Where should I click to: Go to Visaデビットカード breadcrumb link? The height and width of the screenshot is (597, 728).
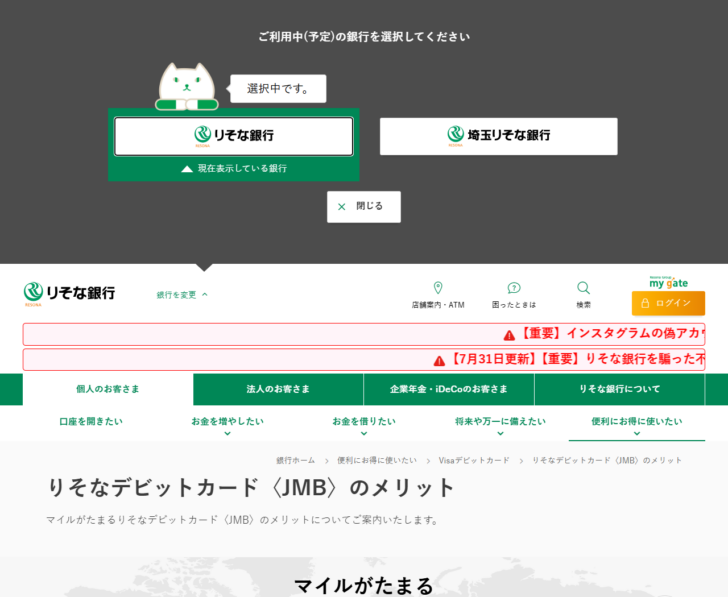coord(474,461)
